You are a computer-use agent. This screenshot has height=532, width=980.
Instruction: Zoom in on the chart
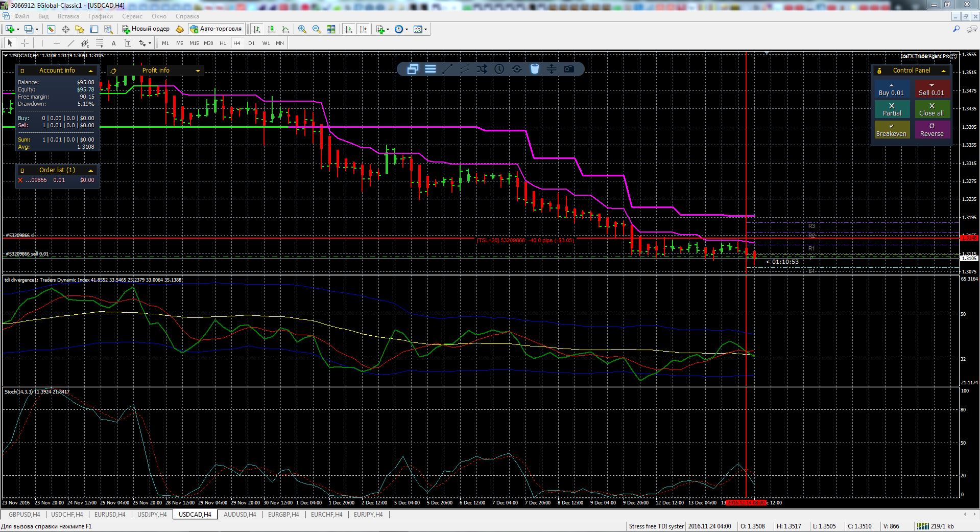[302, 29]
